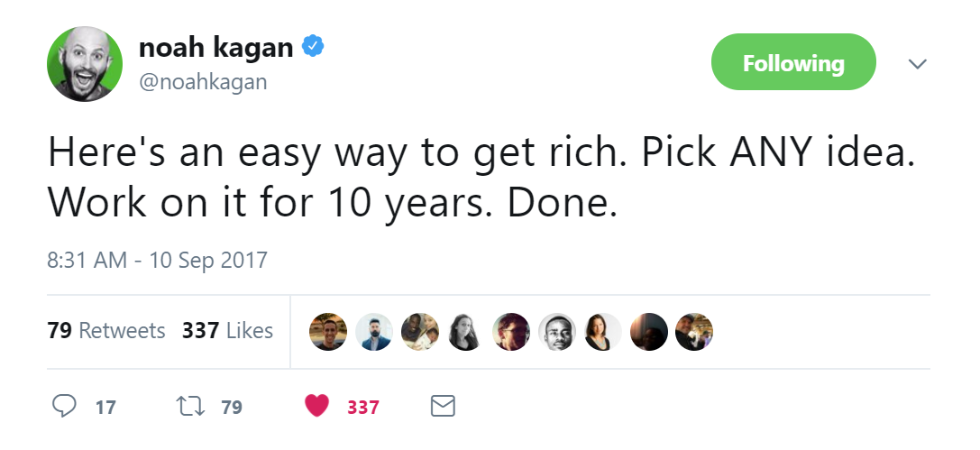Open liker avatar wearing blue suit
Screen dimensions: 980x450
(373, 332)
